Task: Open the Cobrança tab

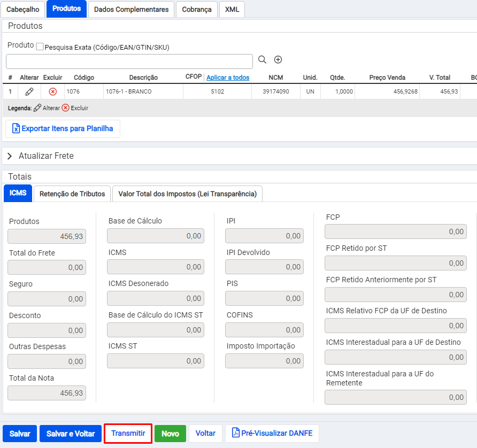Action: pyautogui.click(x=196, y=10)
